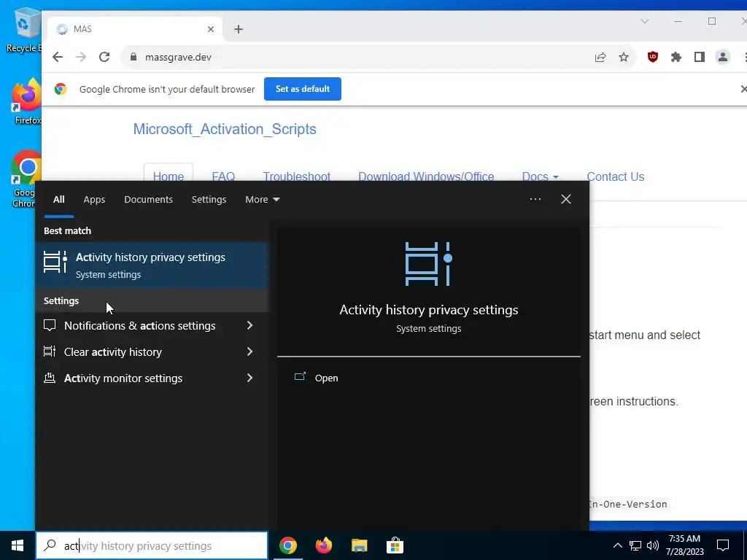Click the Chrome back arrow
The width and height of the screenshot is (747, 560).
click(x=58, y=57)
